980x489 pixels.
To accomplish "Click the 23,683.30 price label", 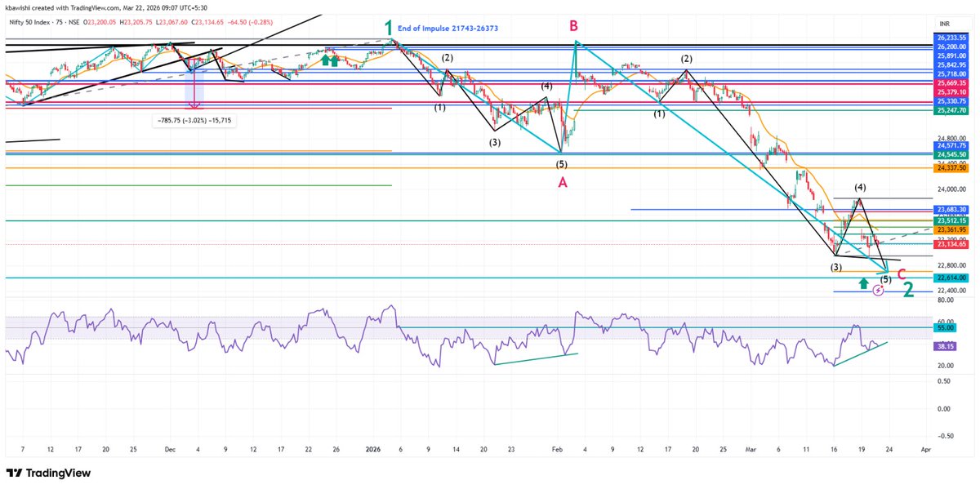I will point(952,210).
